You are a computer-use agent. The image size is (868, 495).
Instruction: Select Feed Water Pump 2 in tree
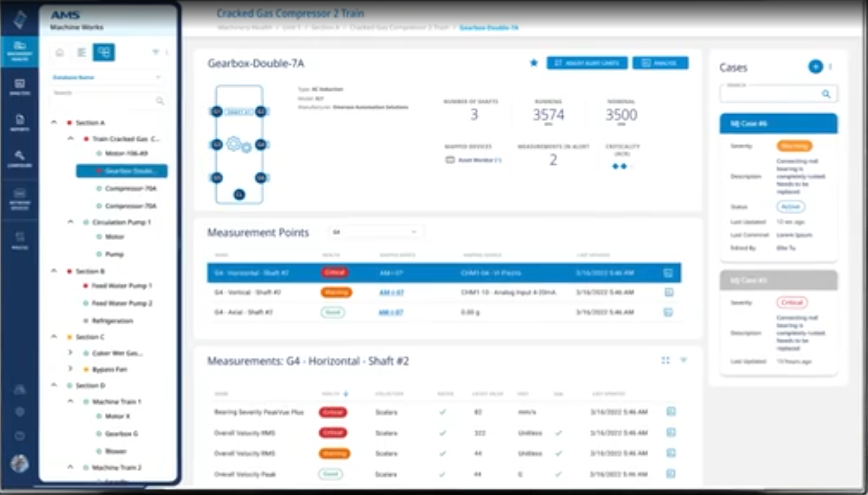(122, 303)
